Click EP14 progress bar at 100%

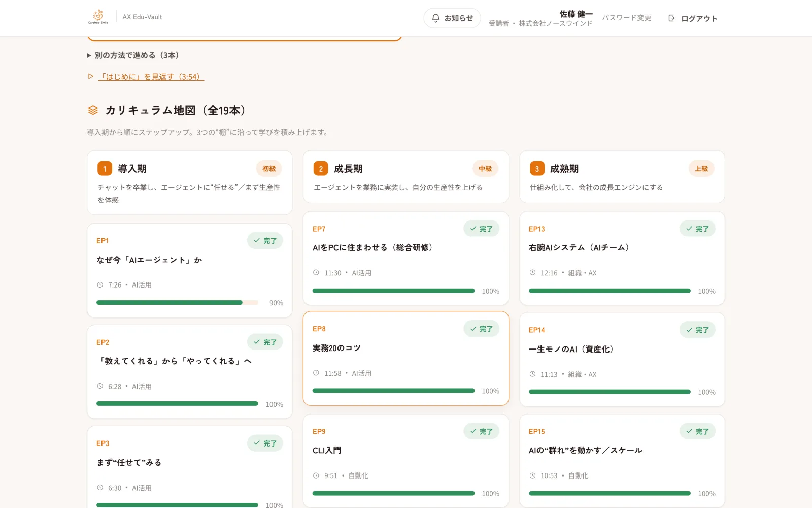click(x=610, y=392)
